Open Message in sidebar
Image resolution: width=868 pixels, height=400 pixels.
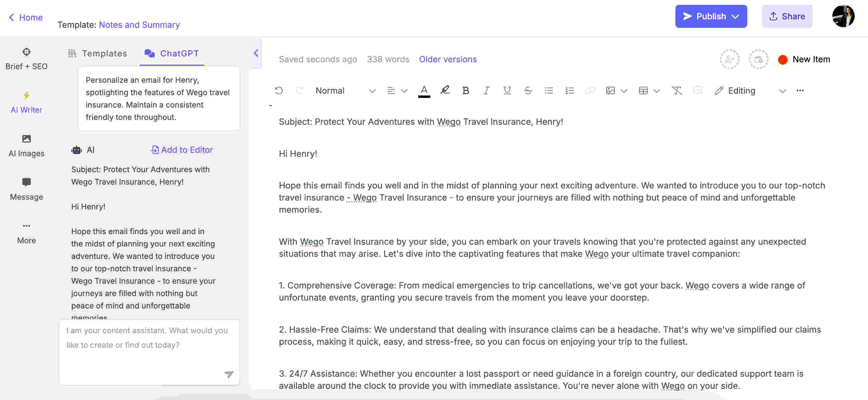point(26,189)
